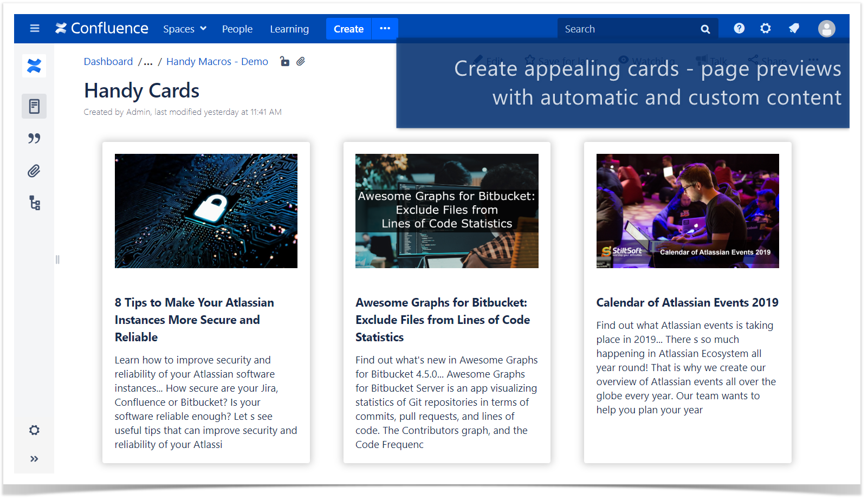The width and height of the screenshot is (868, 500).
Task: Click the Create button
Action: coord(348,29)
